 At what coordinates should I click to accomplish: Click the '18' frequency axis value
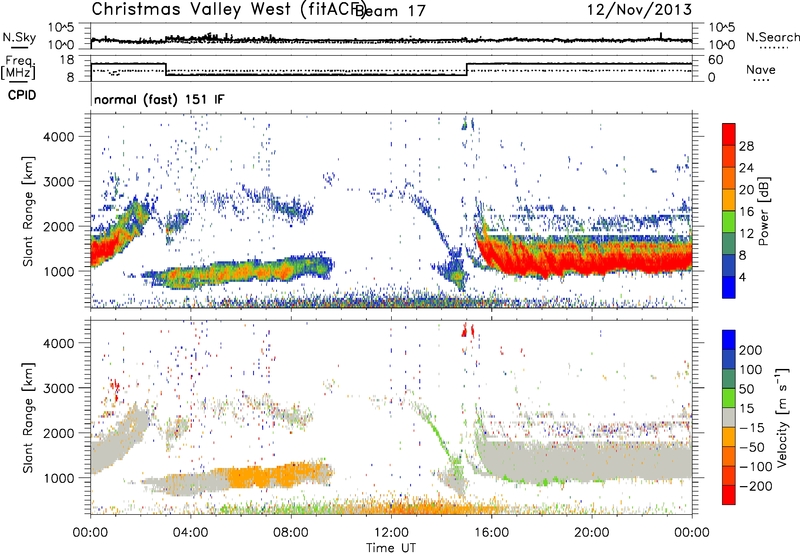66,60
